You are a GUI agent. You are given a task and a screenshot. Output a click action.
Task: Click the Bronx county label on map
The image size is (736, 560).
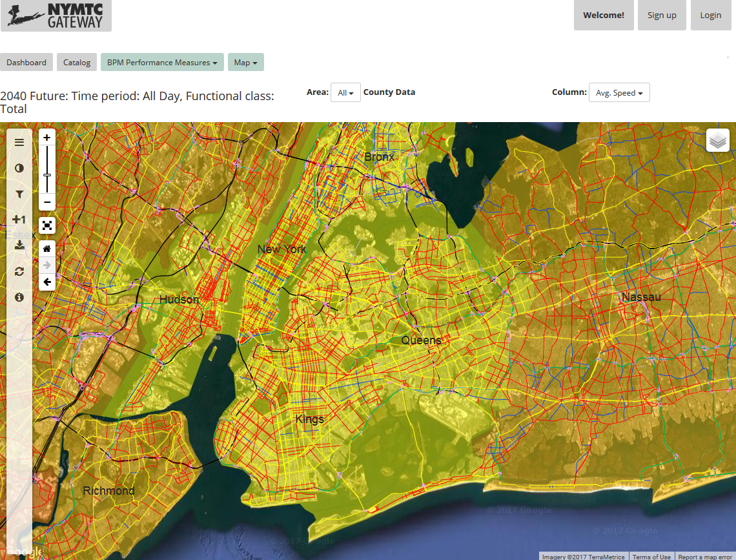click(x=379, y=157)
